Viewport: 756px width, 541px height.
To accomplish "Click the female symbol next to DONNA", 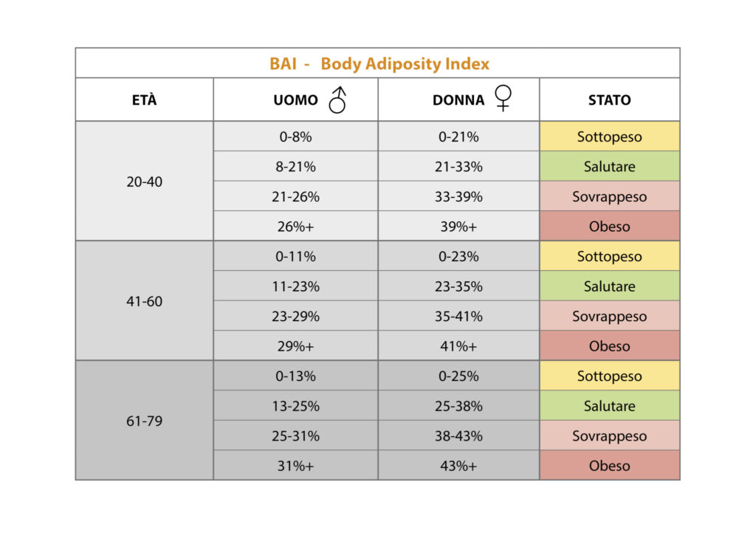I will (x=504, y=98).
